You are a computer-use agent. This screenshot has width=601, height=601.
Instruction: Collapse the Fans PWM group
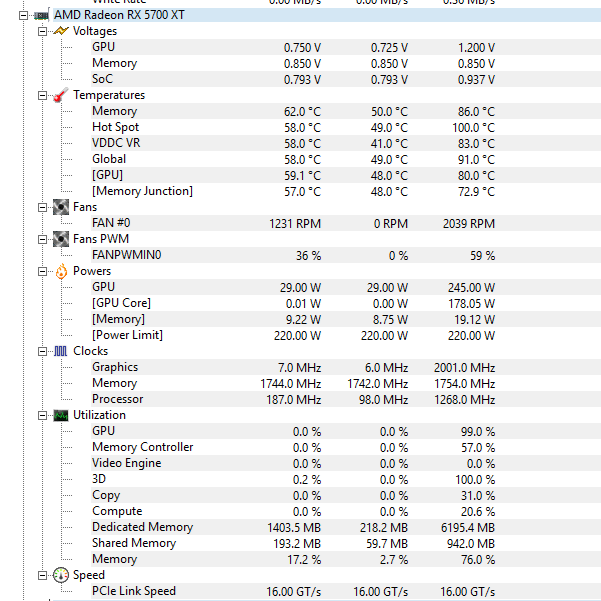[43, 240]
